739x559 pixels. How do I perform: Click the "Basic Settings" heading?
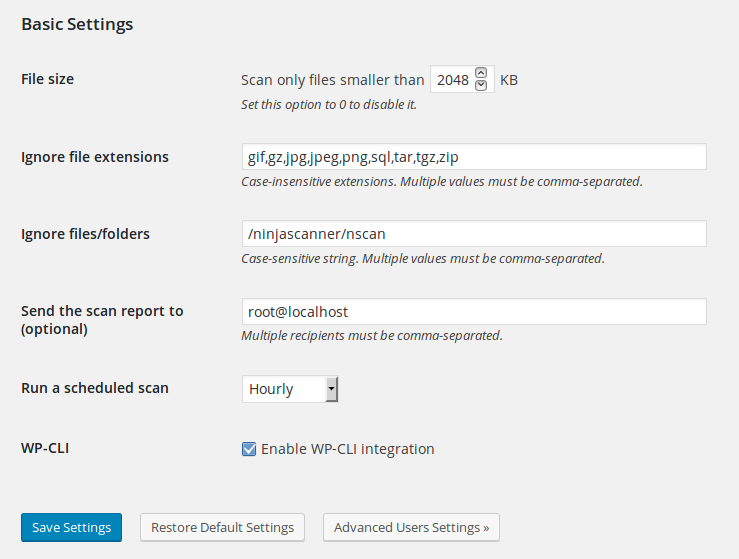[77, 24]
